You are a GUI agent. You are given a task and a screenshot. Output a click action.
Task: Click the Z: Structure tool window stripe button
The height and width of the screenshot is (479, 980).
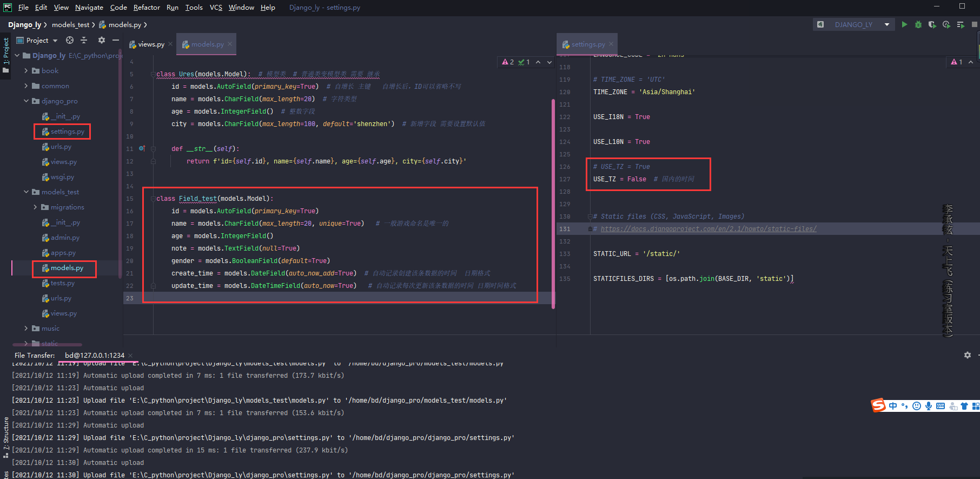[6, 437]
